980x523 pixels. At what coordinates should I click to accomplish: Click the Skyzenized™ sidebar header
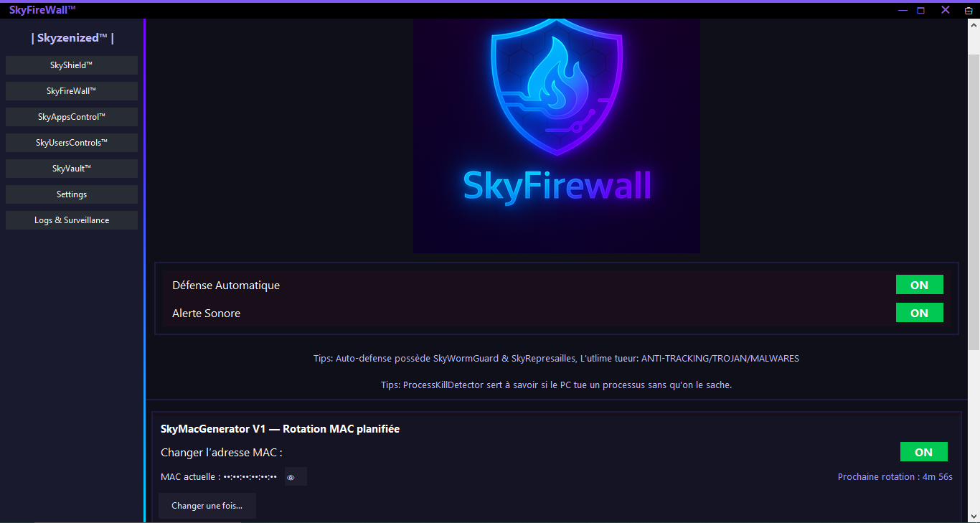[x=72, y=38]
